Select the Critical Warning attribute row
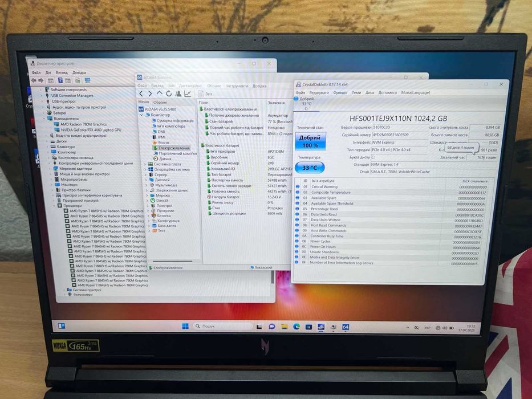Screen dimensions: 532x399 [x=393, y=187]
